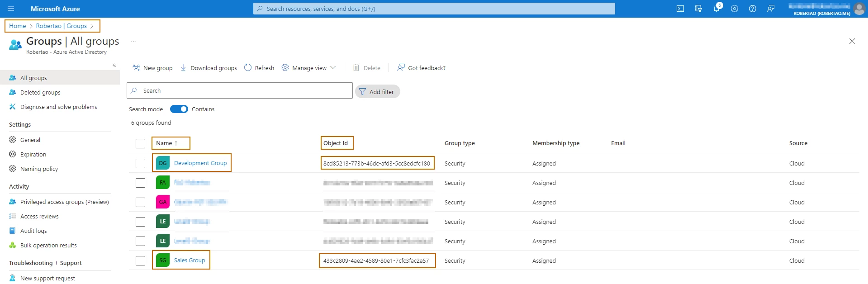868x284 pixels.
Task: Open the Sales Group link
Action: tap(190, 260)
